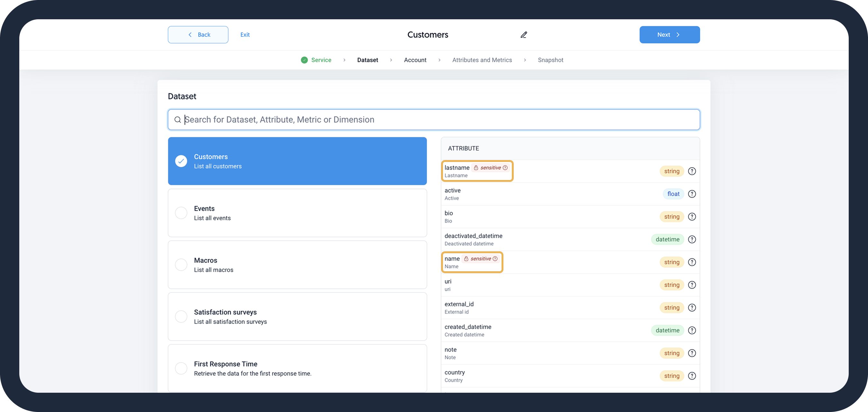The height and width of the screenshot is (412, 868).
Task: Click the help icon for active attribute
Action: point(692,194)
